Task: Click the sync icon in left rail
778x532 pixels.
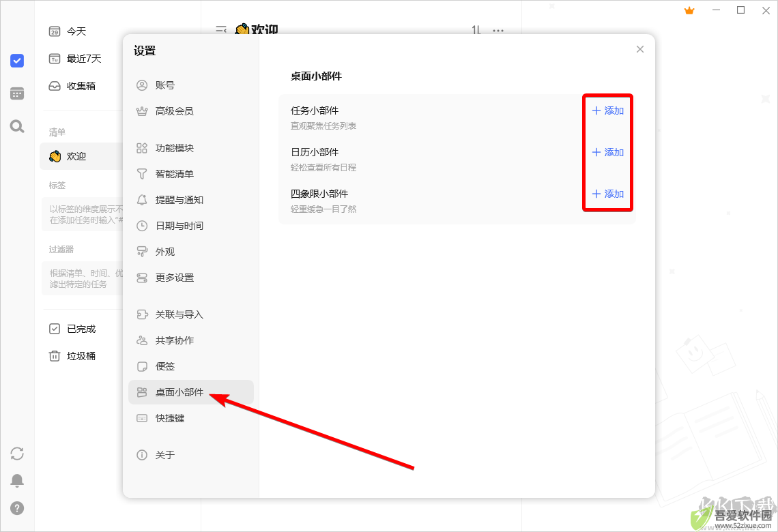Action: click(17, 453)
